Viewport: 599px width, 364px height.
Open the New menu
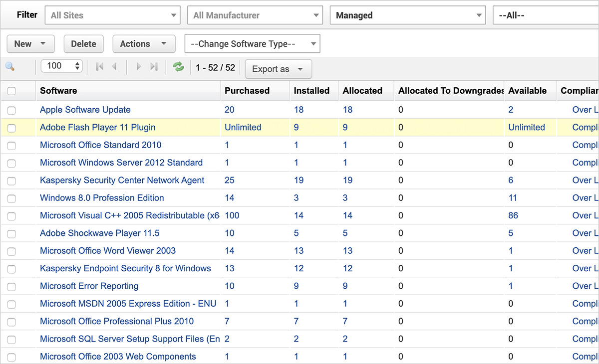pos(30,43)
